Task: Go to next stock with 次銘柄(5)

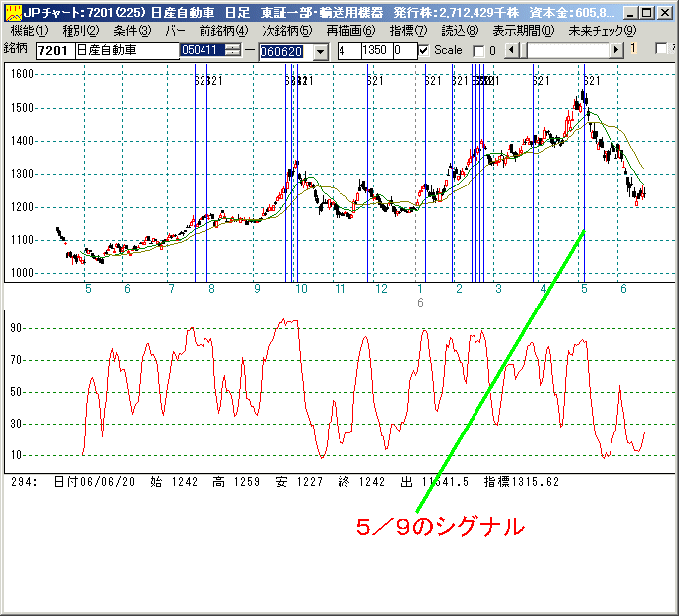Action: pos(287,31)
